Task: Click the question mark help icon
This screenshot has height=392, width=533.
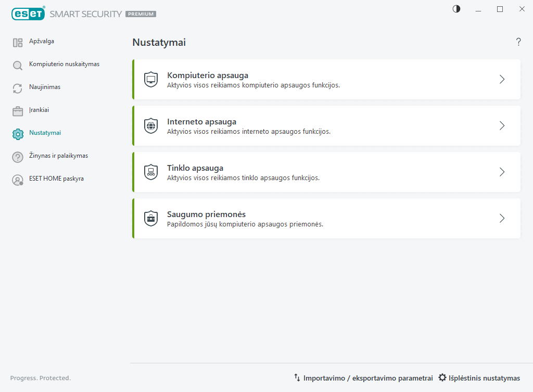Action: (518, 42)
